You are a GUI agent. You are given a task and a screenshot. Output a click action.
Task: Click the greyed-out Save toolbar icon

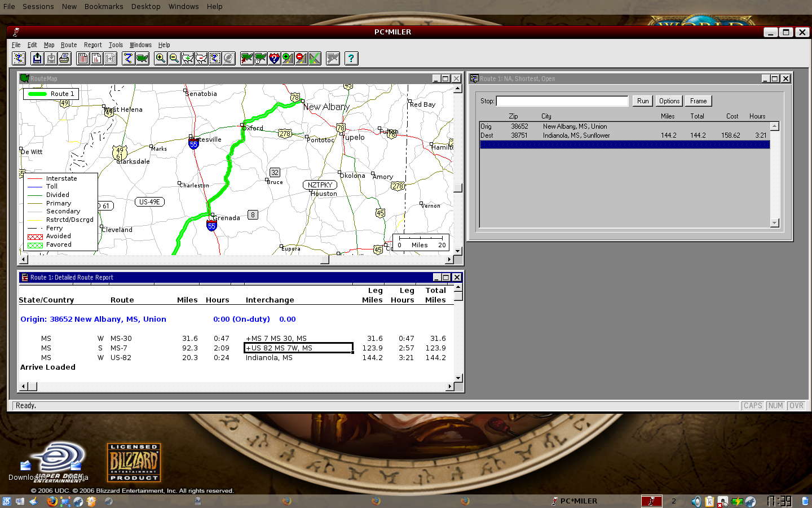click(51, 58)
